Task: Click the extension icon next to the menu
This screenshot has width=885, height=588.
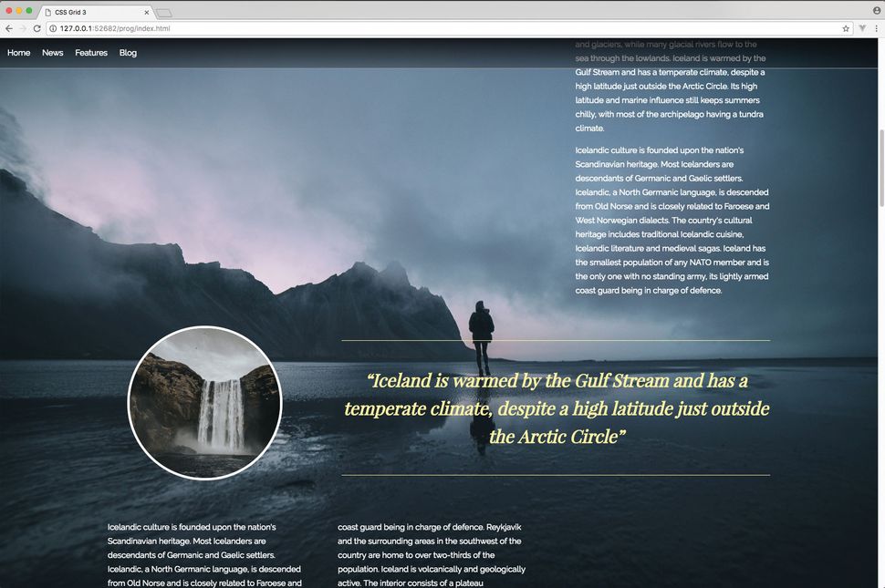Action: [861, 28]
